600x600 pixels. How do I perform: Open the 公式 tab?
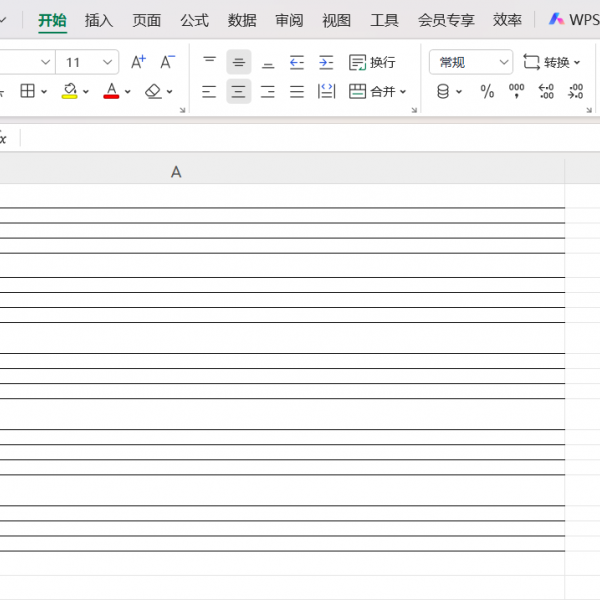(194, 20)
